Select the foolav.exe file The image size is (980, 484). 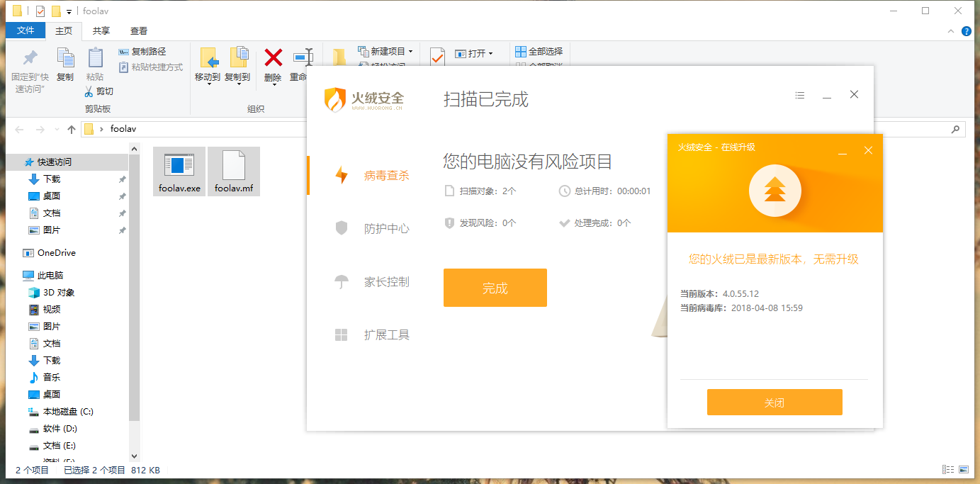(x=179, y=171)
